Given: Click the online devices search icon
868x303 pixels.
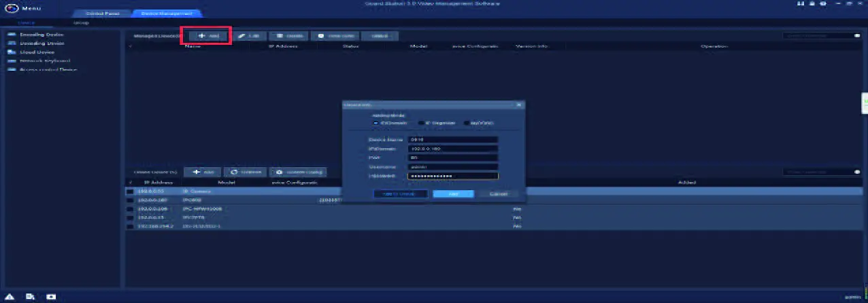Looking at the screenshot, I should 857,172.
